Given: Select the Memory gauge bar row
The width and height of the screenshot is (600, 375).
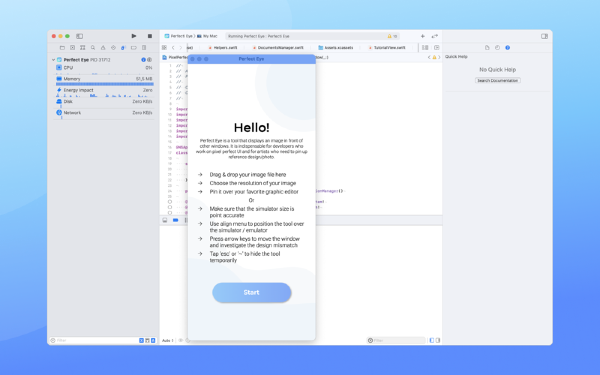Looking at the screenshot, I should pyautogui.click(x=104, y=81).
